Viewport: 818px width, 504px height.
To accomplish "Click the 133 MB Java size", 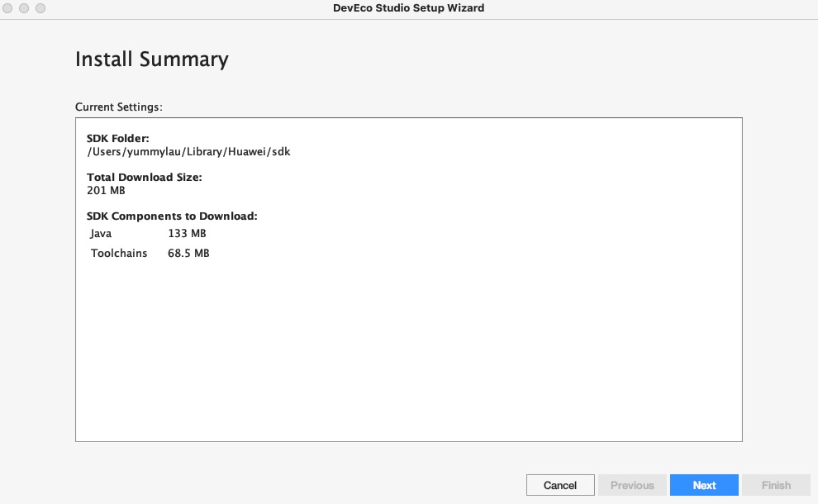I will click(x=187, y=233).
